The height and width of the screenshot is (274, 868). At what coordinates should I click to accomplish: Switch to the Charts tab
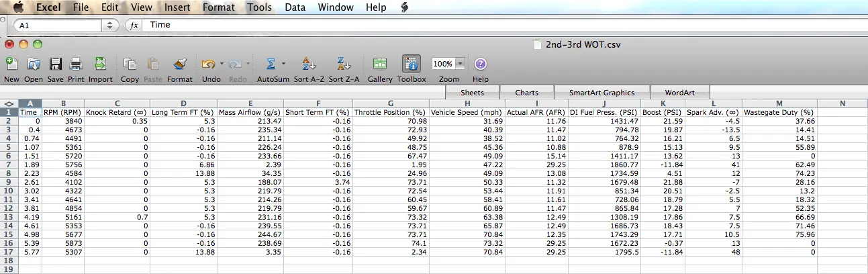click(527, 93)
